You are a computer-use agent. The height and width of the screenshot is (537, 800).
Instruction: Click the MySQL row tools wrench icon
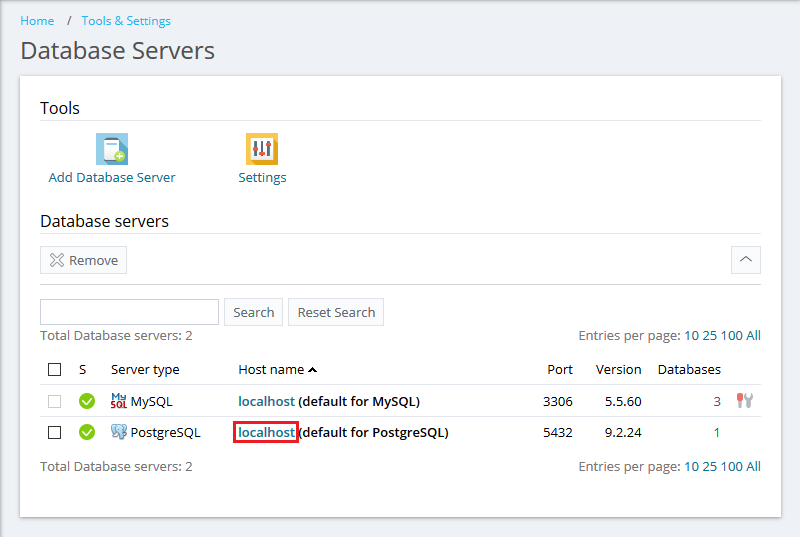[x=744, y=401]
